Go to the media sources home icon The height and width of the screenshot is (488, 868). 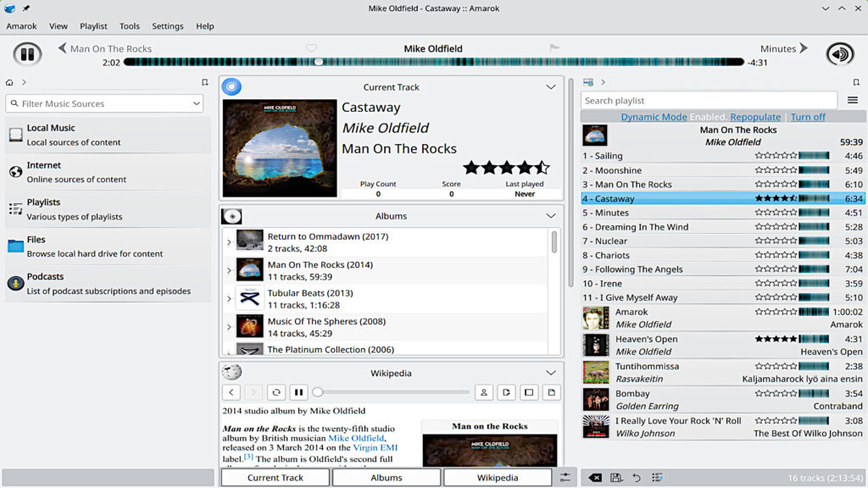[x=9, y=82]
